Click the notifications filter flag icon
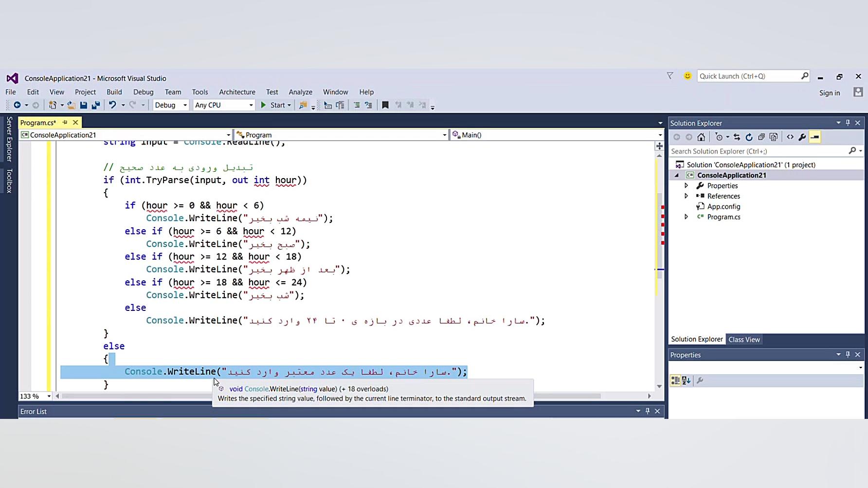868x488 pixels. [670, 76]
